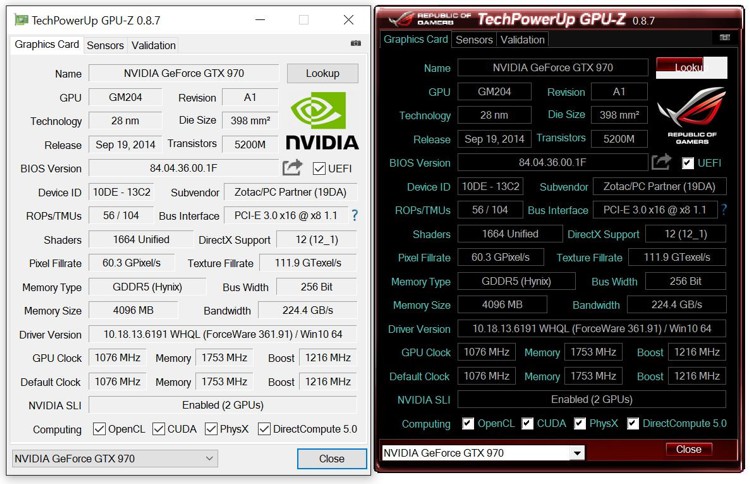Viewport: 750px width, 484px height.
Task: Toggle OpenCL checkbox in left window
Action: coord(99,429)
